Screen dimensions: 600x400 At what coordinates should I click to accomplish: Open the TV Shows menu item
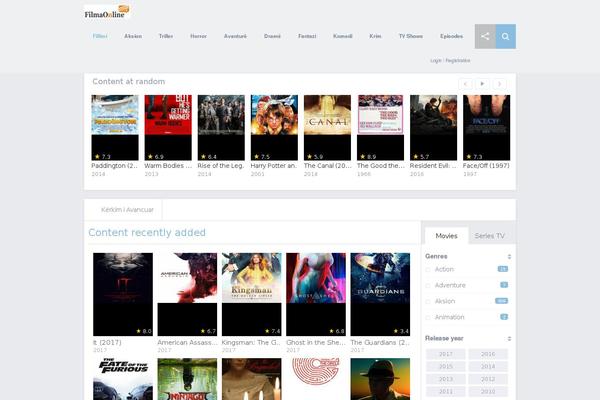click(411, 36)
